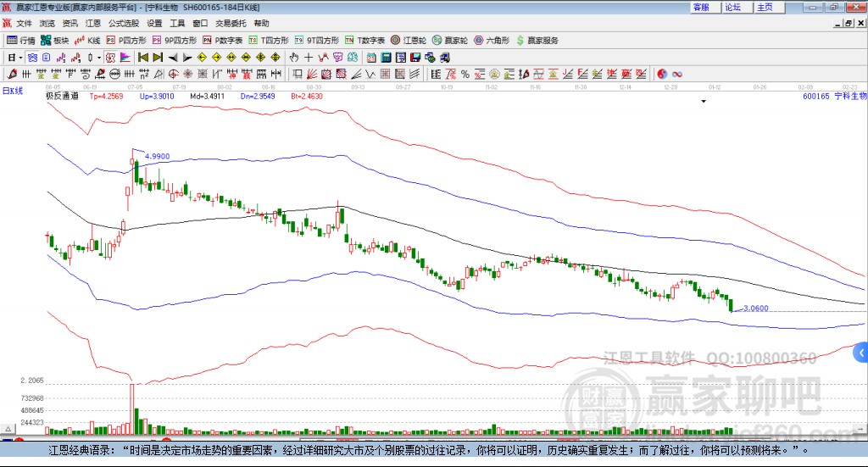
Task: Toggle the colored flag chart mode
Action: point(125,57)
